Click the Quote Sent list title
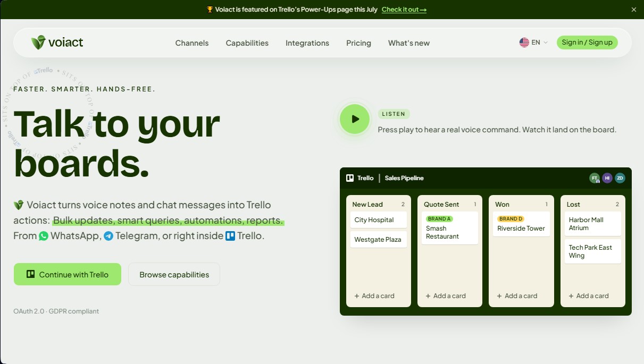644x364 pixels. 441,205
